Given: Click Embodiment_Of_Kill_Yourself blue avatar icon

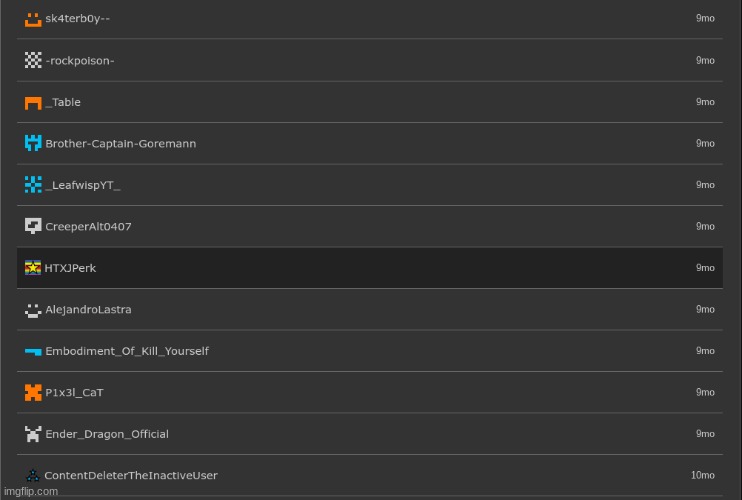Looking at the screenshot, I should pyautogui.click(x=33, y=351).
